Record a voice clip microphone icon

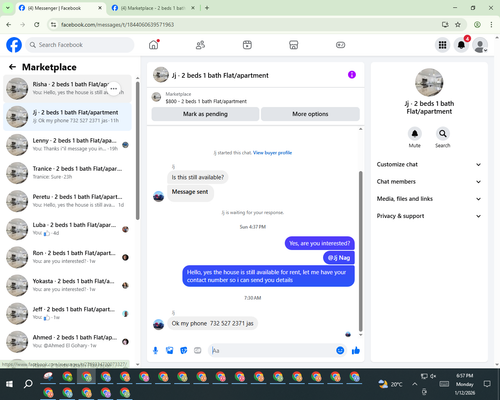[155, 350]
